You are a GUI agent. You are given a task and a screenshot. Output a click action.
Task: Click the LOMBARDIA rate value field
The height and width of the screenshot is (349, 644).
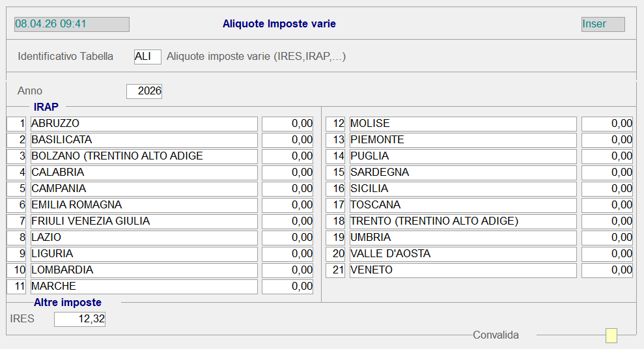[x=287, y=270]
